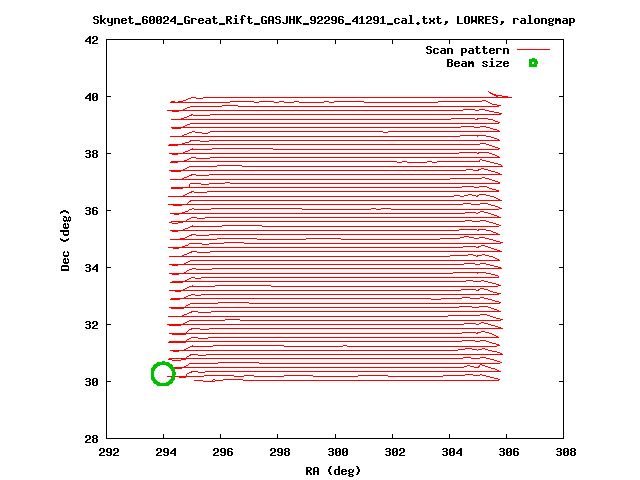
Task: Click the RA axis tick label 304
Action: click(452, 452)
